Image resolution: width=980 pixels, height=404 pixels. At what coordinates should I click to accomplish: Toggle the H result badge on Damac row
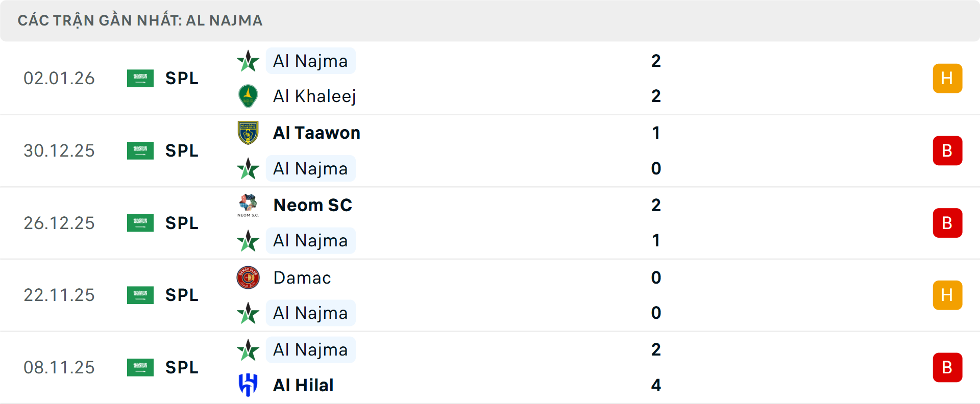point(947,295)
